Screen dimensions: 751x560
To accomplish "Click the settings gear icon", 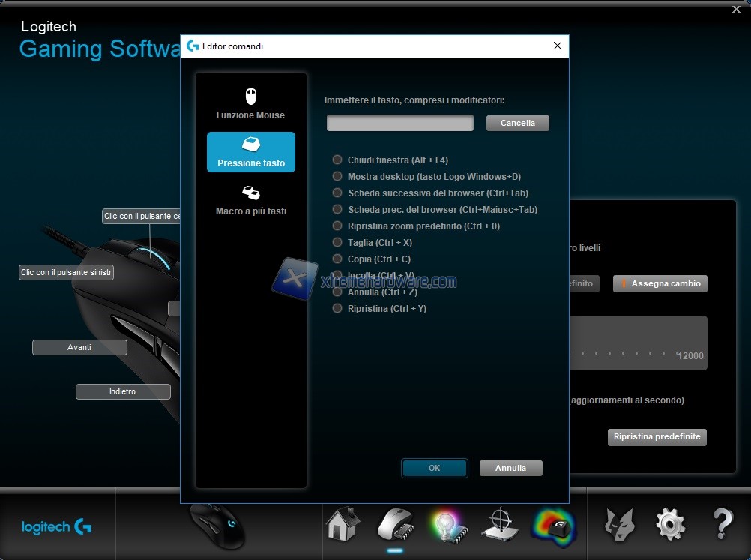I will tap(670, 524).
